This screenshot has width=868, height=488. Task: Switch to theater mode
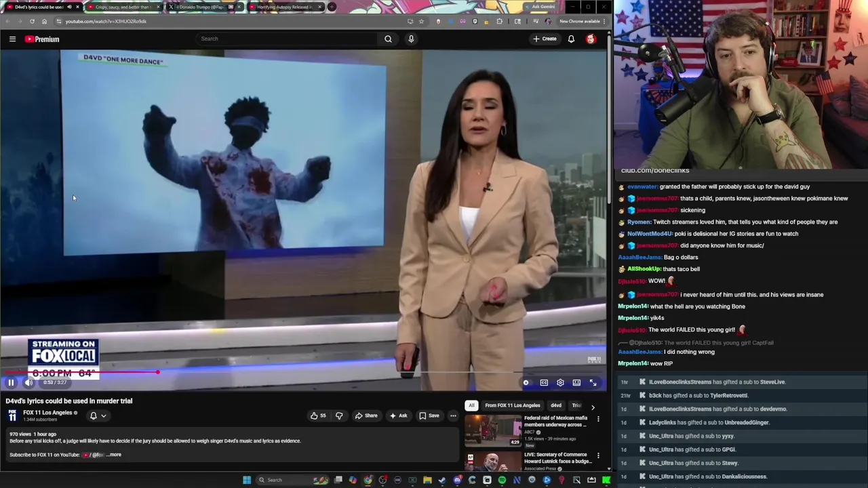pyautogui.click(x=576, y=383)
